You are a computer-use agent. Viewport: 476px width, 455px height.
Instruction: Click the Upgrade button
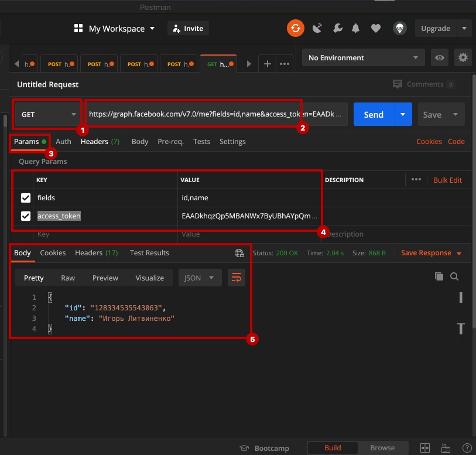click(436, 28)
